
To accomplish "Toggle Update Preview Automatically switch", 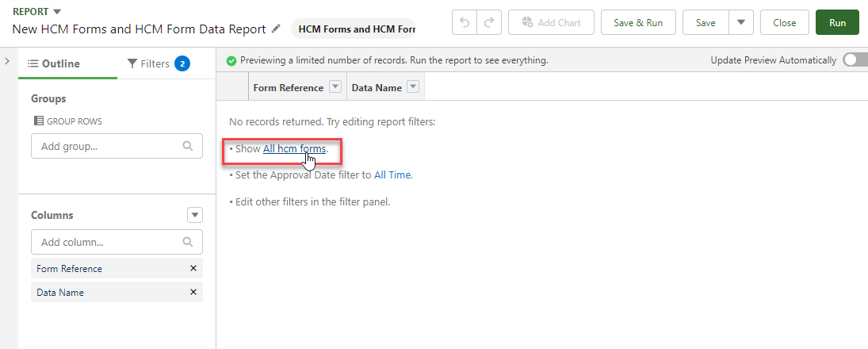I will click(855, 60).
